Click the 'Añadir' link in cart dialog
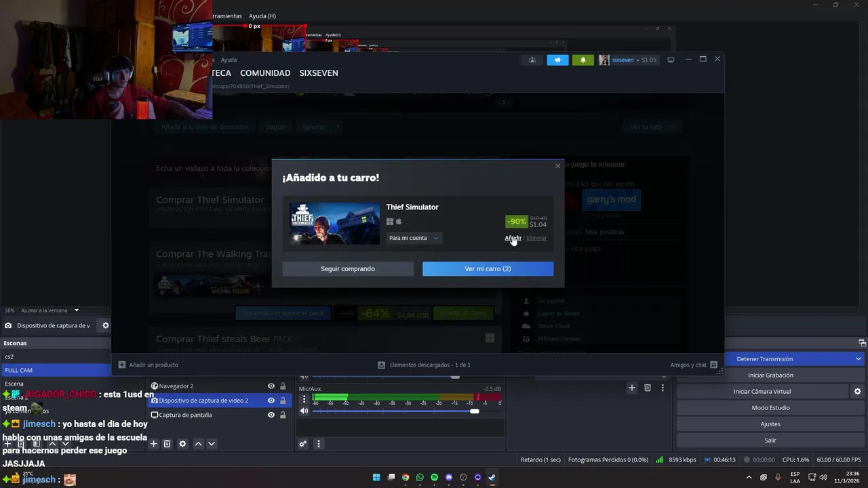The image size is (868, 488). coord(513,238)
